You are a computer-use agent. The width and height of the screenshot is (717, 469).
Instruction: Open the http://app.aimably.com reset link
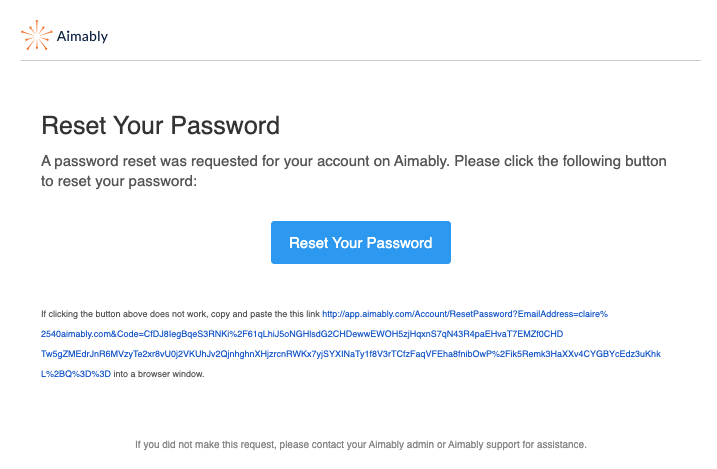(465, 314)
